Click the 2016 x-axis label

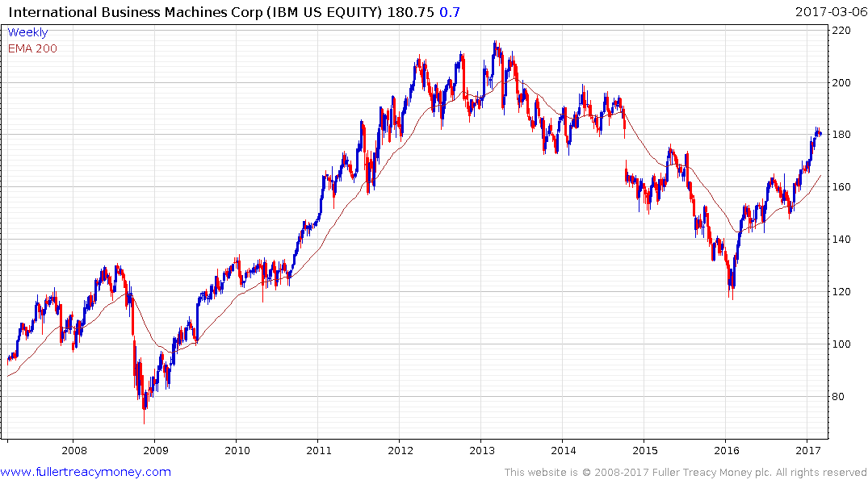click(x=726, y=450)
